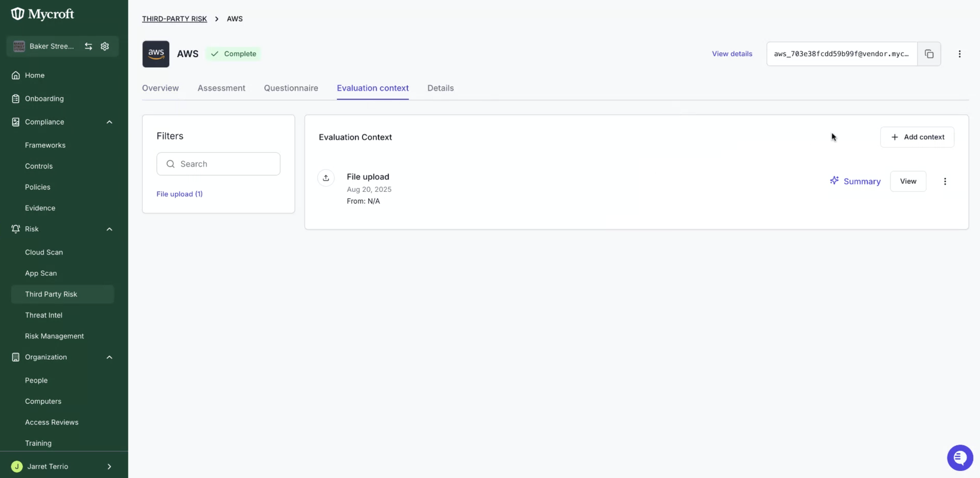Apply the File upload (1) filter
This screenshot has width=980, height=478.
click(179, 194)
